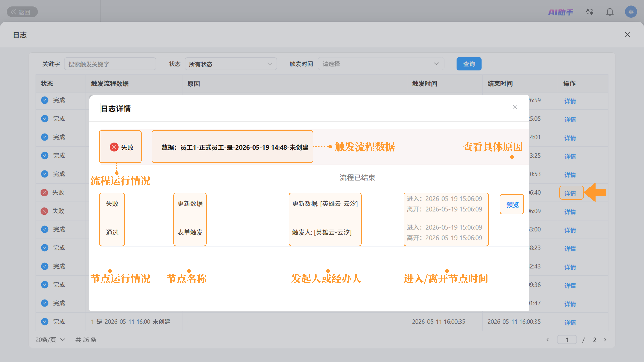Click the 完成 check icon in row ending 4:01
Image resolution: width=644 pixels, height=362 pixels.
44,137
